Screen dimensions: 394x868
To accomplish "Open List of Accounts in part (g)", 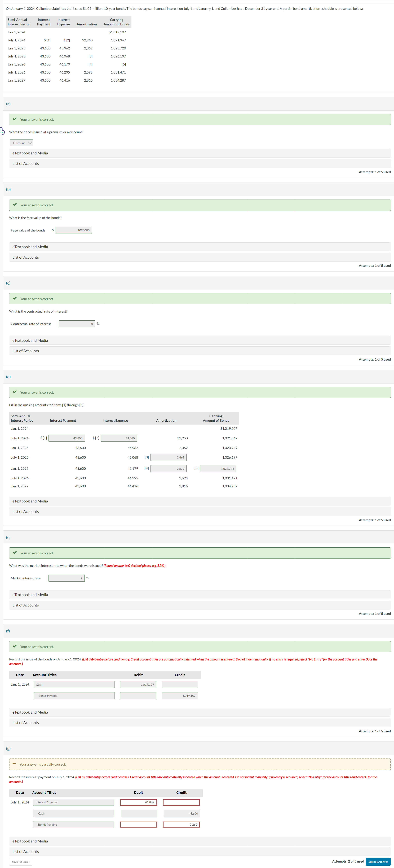I will (x=26, y=851).
